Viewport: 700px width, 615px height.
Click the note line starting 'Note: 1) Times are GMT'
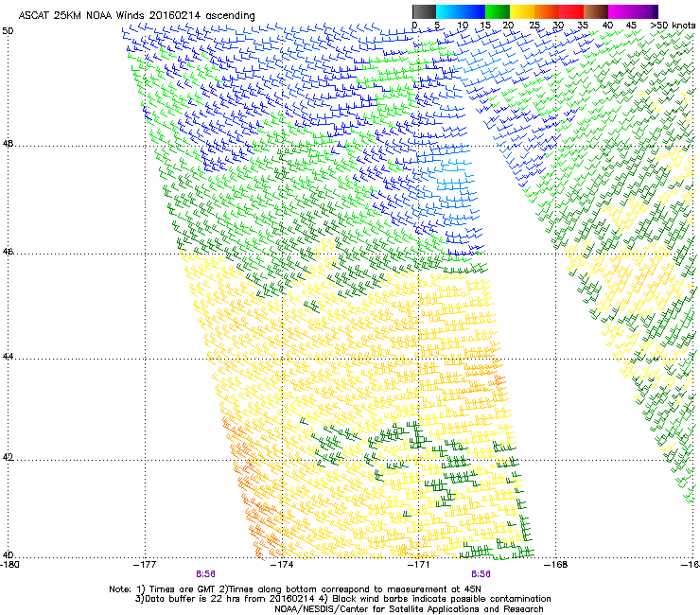point(295,589)
